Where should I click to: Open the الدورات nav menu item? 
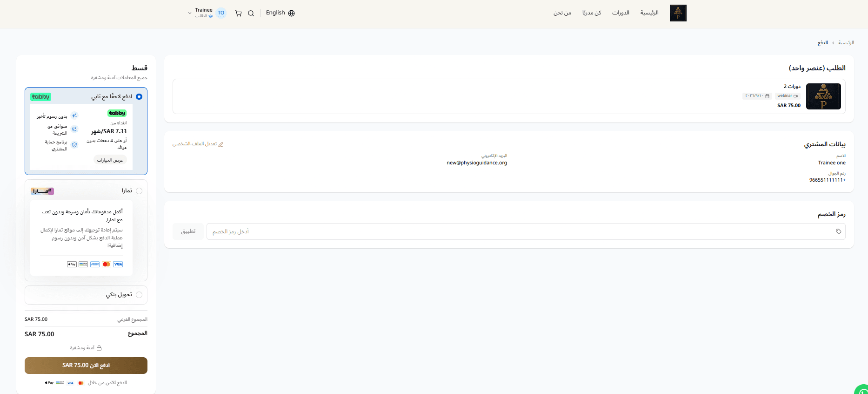coord(621,13)
